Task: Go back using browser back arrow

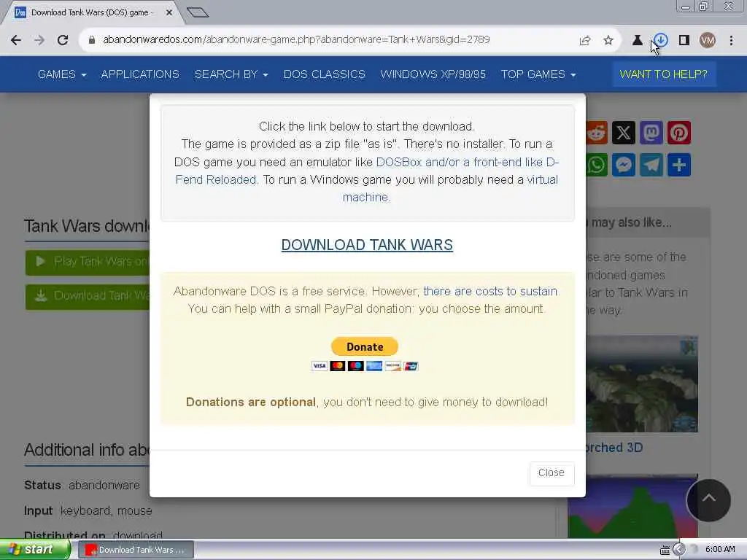Action: coord(16,40)
